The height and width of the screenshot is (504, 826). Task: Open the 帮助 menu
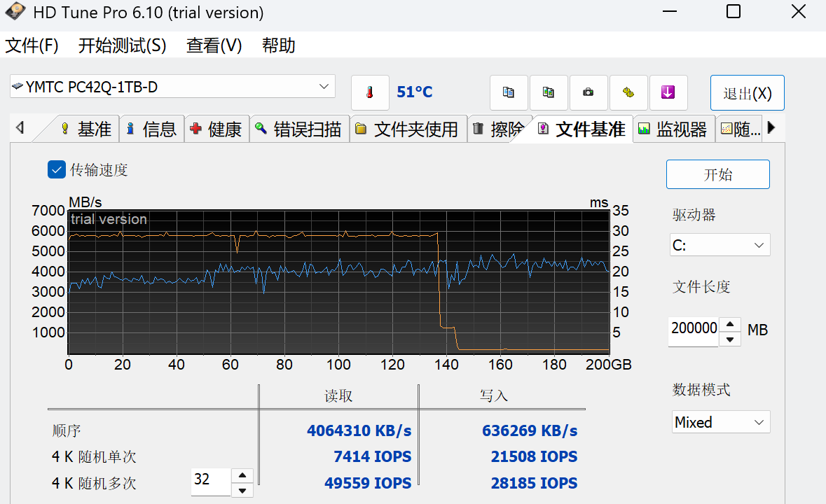click(x=279, y=45)
